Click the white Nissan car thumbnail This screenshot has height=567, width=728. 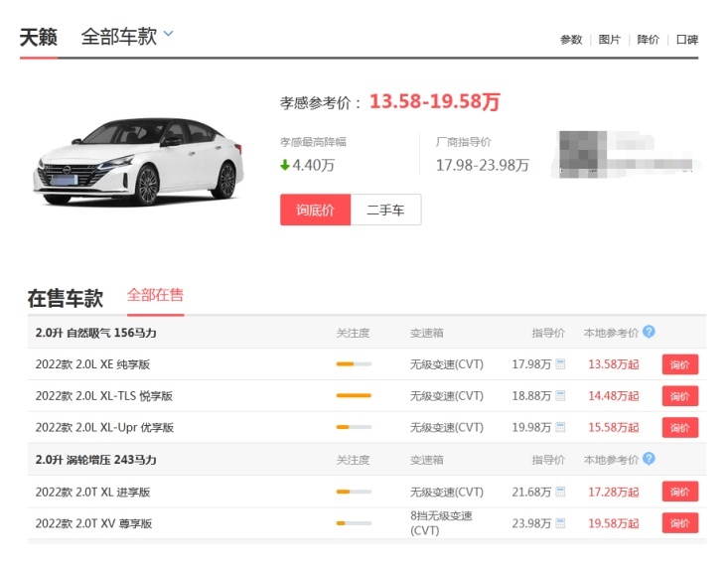coord(138,162)
